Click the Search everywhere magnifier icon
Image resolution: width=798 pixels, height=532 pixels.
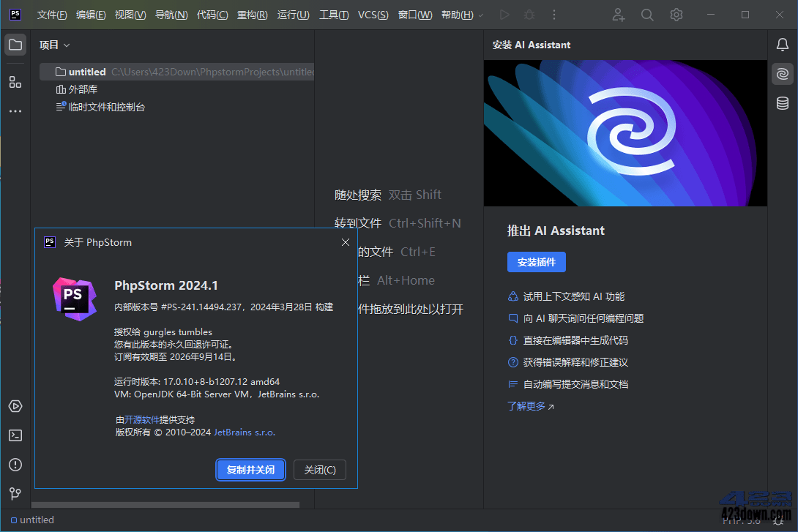646,15
